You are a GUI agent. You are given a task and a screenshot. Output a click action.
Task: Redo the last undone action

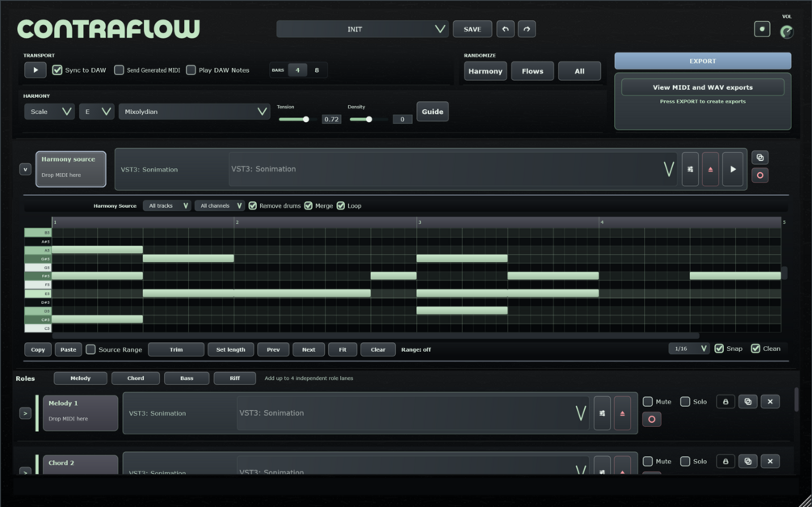527,29
